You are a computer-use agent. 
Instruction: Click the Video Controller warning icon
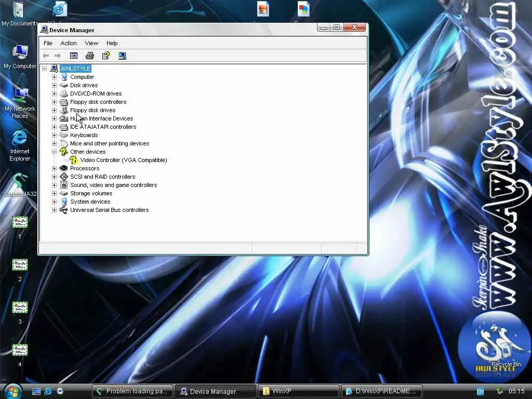pyautogui.click(x=74, y=160)
